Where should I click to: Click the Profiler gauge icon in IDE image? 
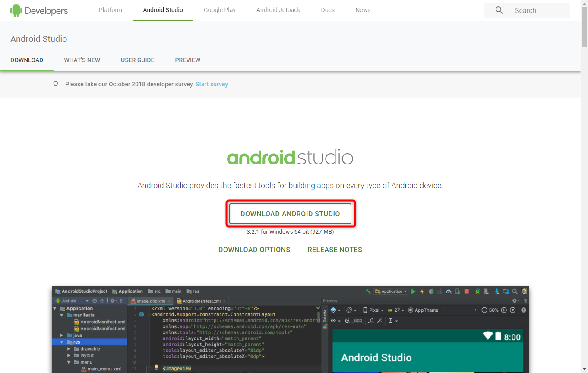tap(449, 291)
